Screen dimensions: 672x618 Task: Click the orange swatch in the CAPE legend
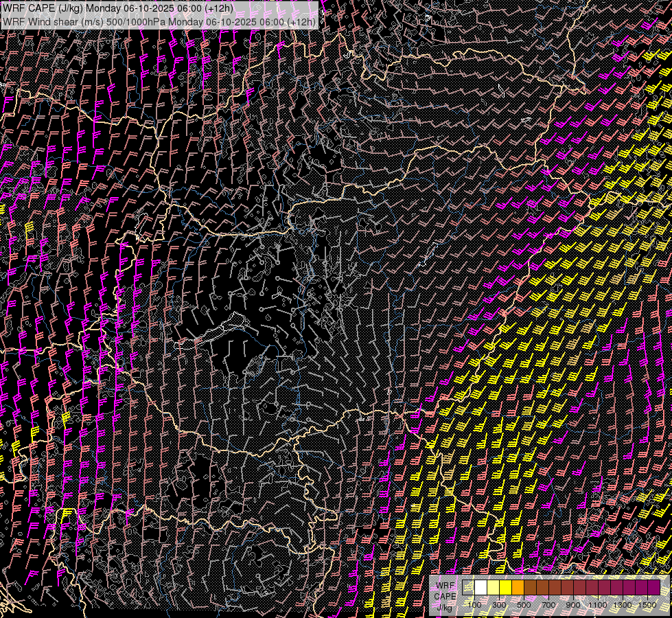pyautogui.click(x=518, y=587)
